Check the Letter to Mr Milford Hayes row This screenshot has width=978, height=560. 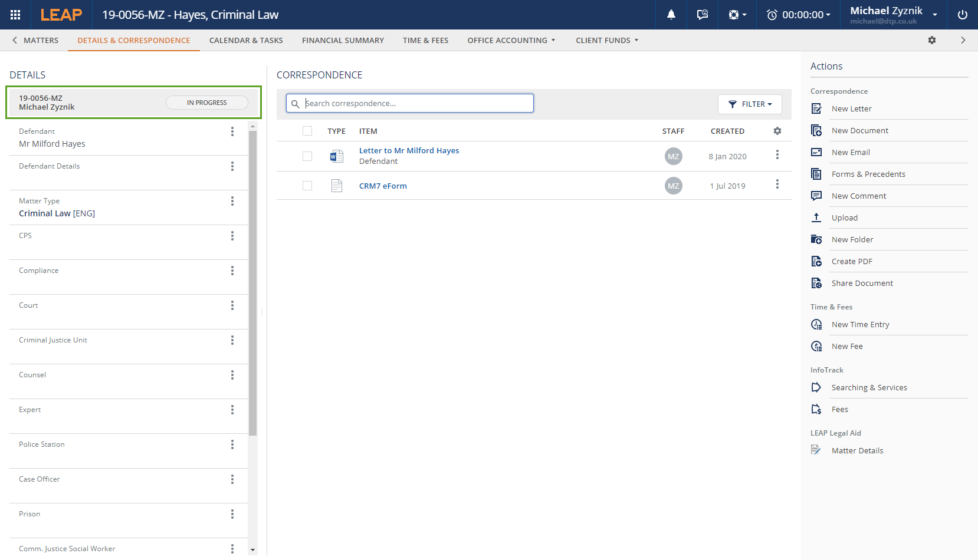pyautogui.click(x=307, y=156)
